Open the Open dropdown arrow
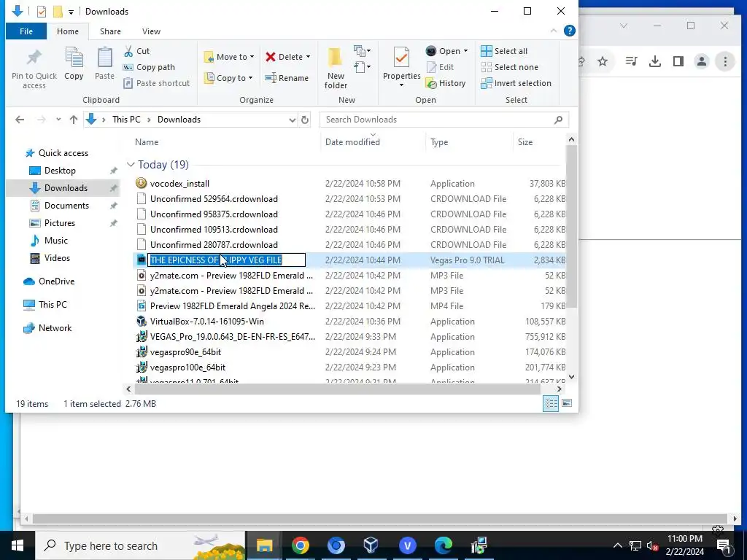The height and width of the screenshot is (560, 747). pyautogui.click(x=465, y=51)
